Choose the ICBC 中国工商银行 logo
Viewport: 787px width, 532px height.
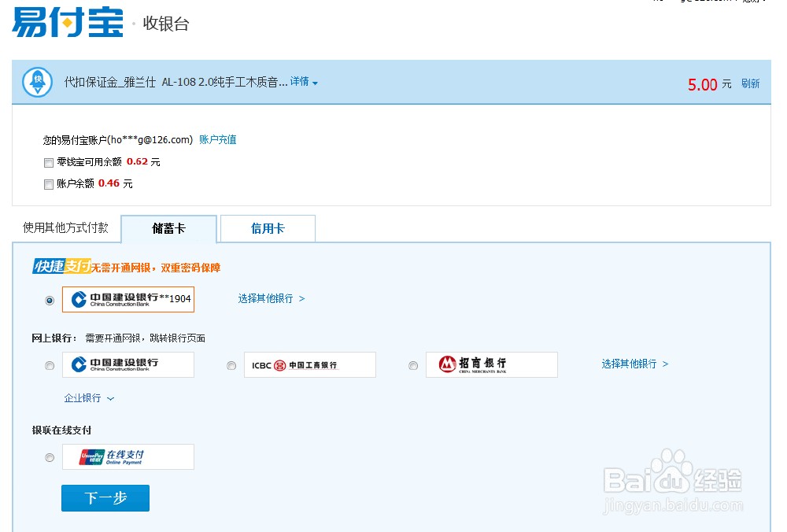(309, 364)
